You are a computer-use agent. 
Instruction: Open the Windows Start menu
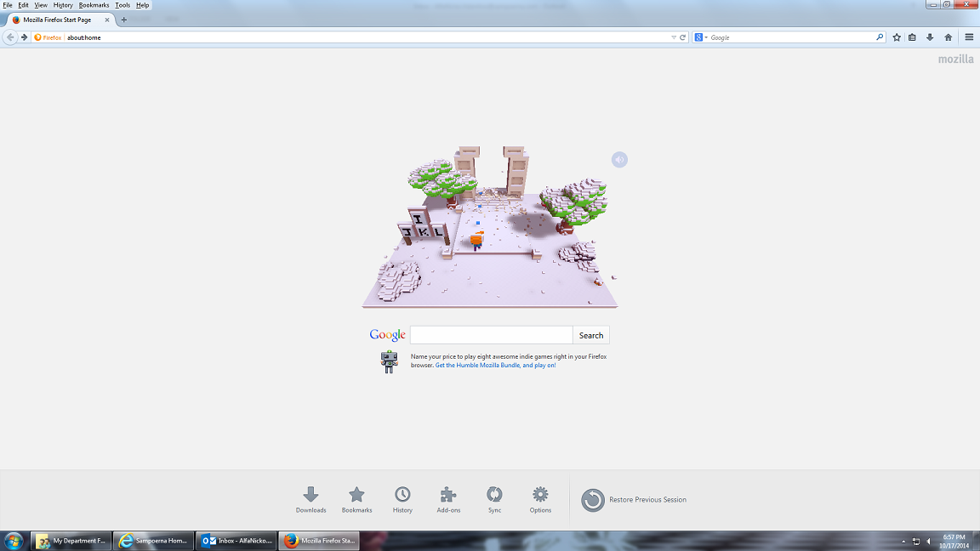13,541
